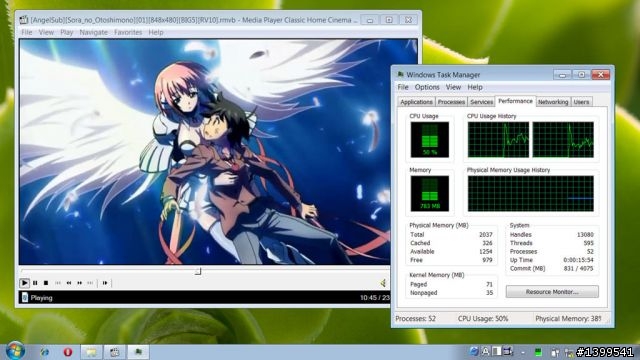Open the Favorites menu

click(x=128, y=32)
